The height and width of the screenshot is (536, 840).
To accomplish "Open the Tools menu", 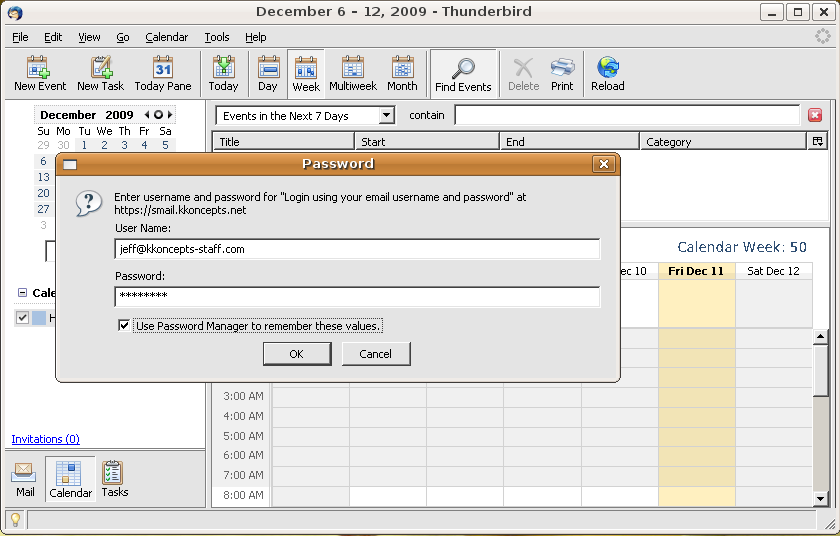I will (x=217, y=37).
